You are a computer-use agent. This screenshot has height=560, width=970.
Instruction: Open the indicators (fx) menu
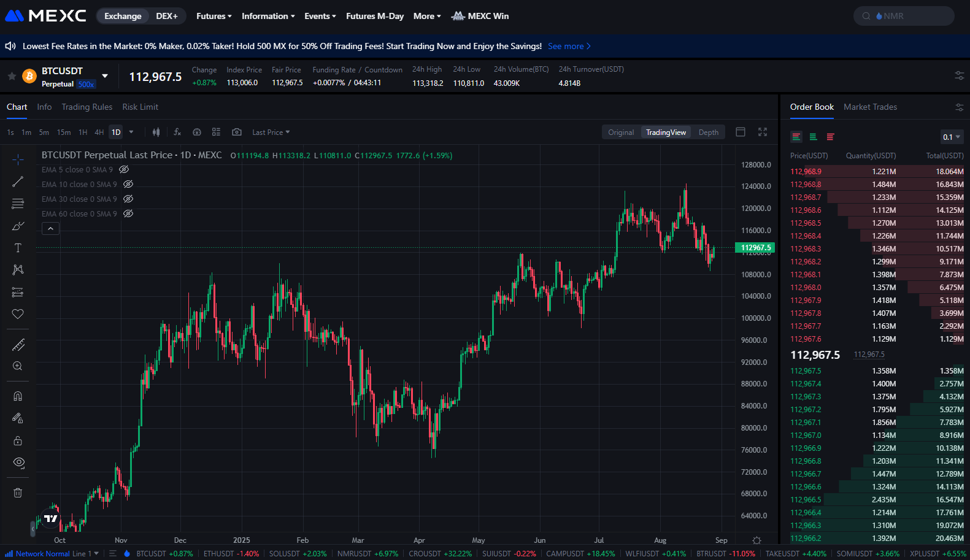177,132
